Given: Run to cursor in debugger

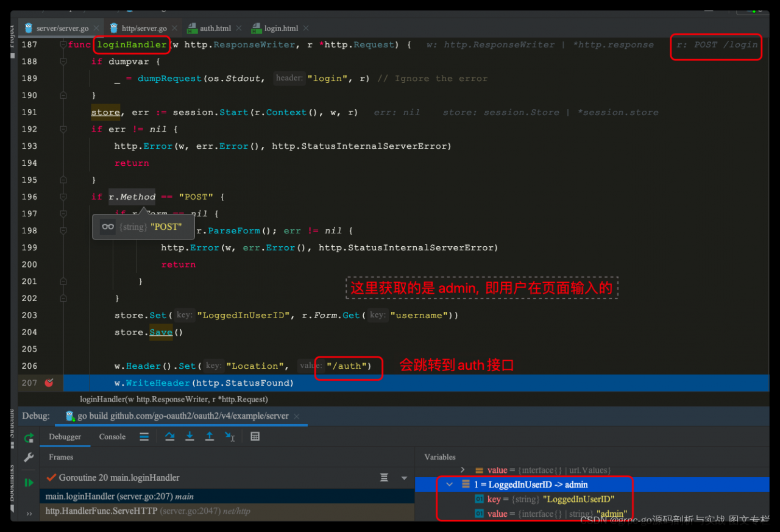Looking at the screenshot, I should coord(230,436).
